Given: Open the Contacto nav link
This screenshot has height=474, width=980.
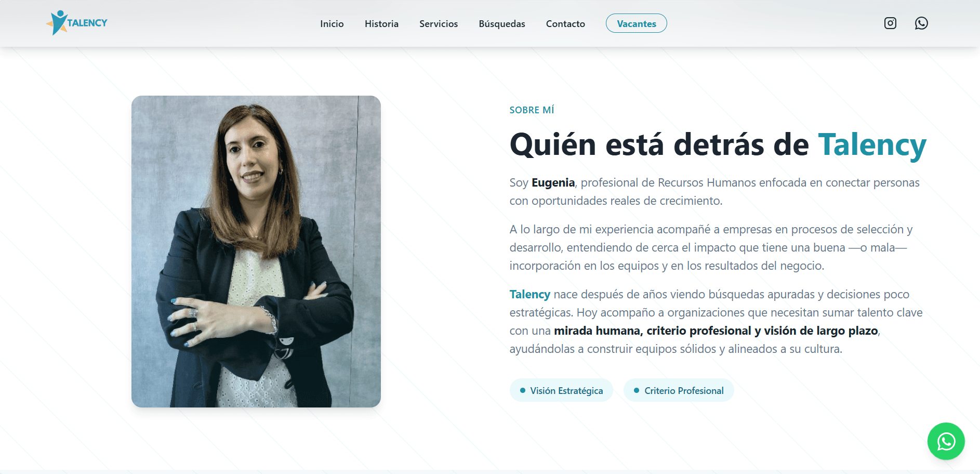Looking at the screenshot, I should 565,24.
